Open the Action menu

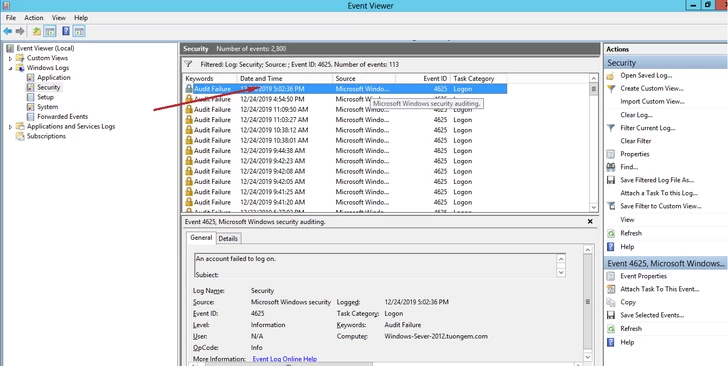33,18
